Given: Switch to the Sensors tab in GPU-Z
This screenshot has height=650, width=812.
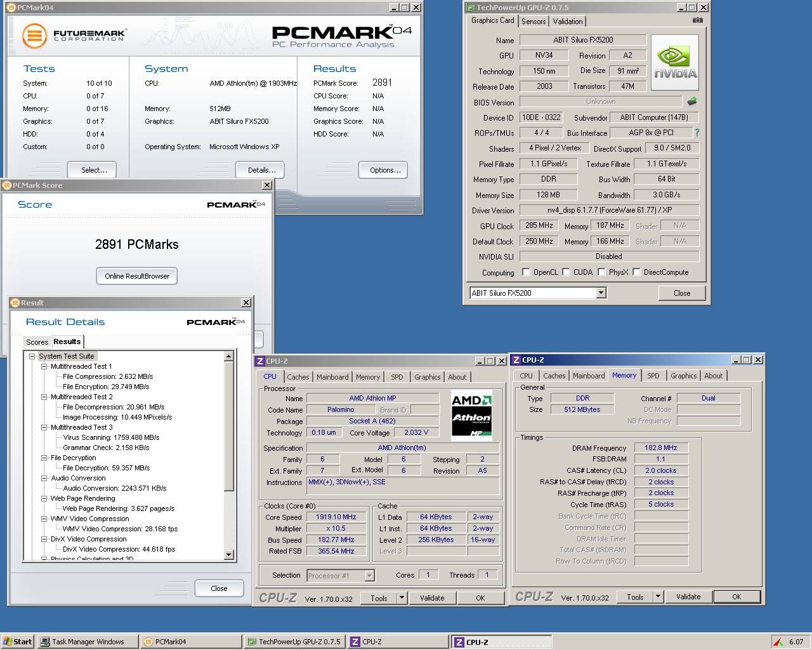Looking at the screenshot, I should (534, 21).
